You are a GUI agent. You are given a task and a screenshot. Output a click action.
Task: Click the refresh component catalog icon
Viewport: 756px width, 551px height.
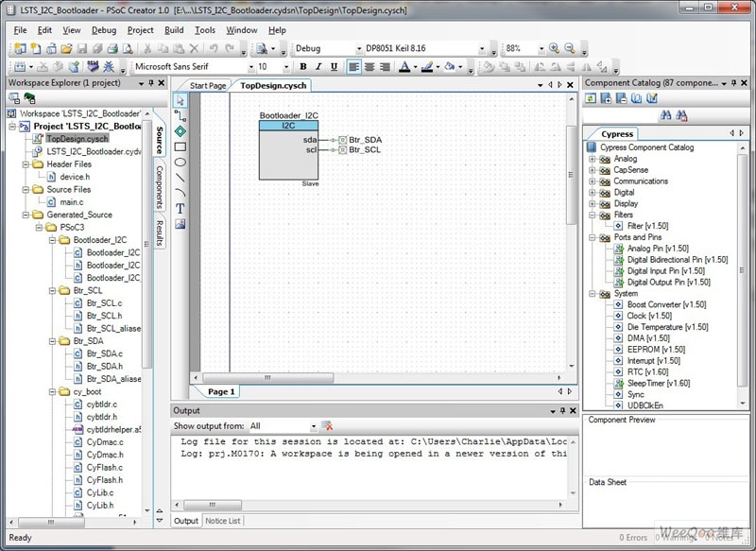591,98
